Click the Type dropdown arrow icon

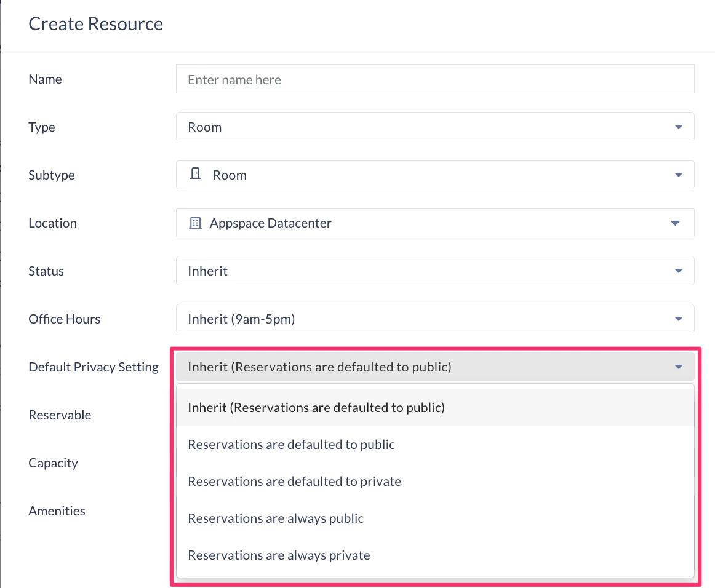[678, 127]
